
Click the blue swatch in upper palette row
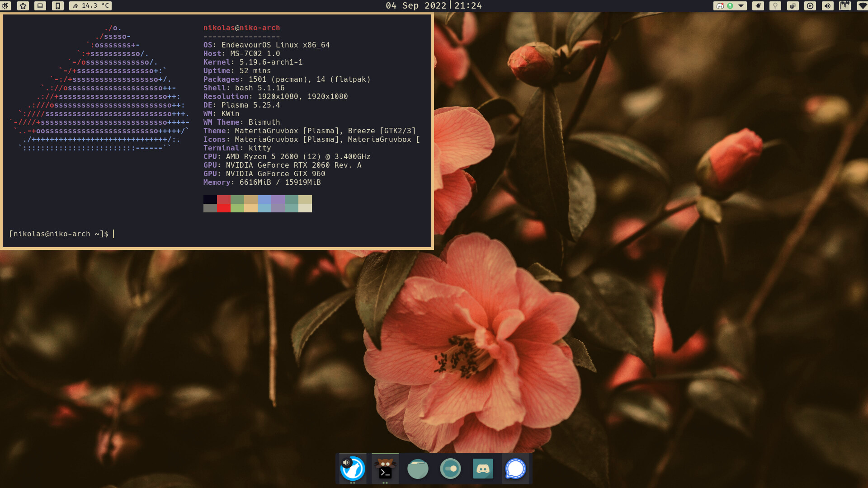(264, 199)
